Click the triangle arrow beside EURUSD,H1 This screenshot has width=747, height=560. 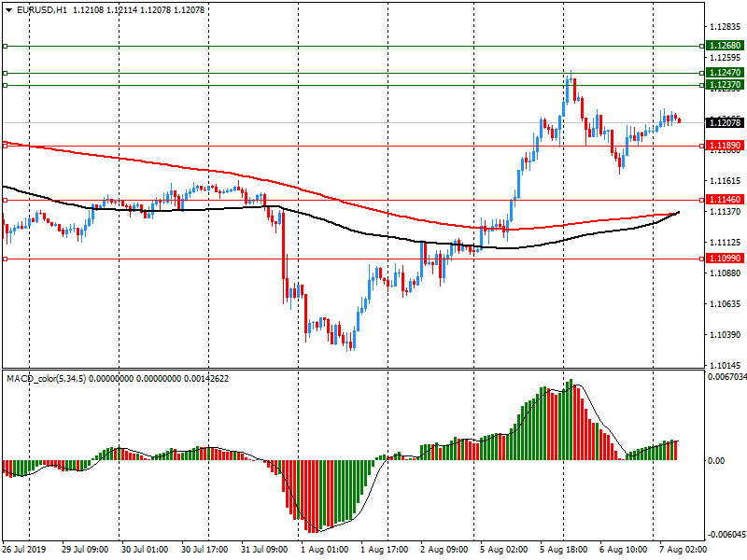(9, 10)
